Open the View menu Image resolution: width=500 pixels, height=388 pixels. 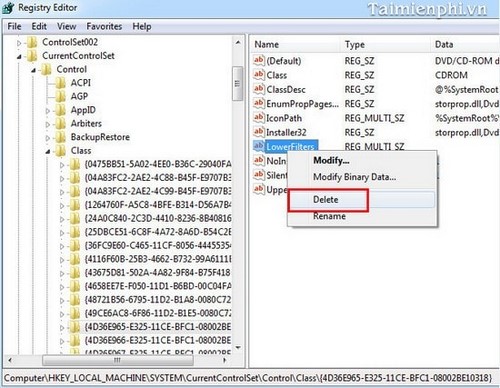(66, 26)
